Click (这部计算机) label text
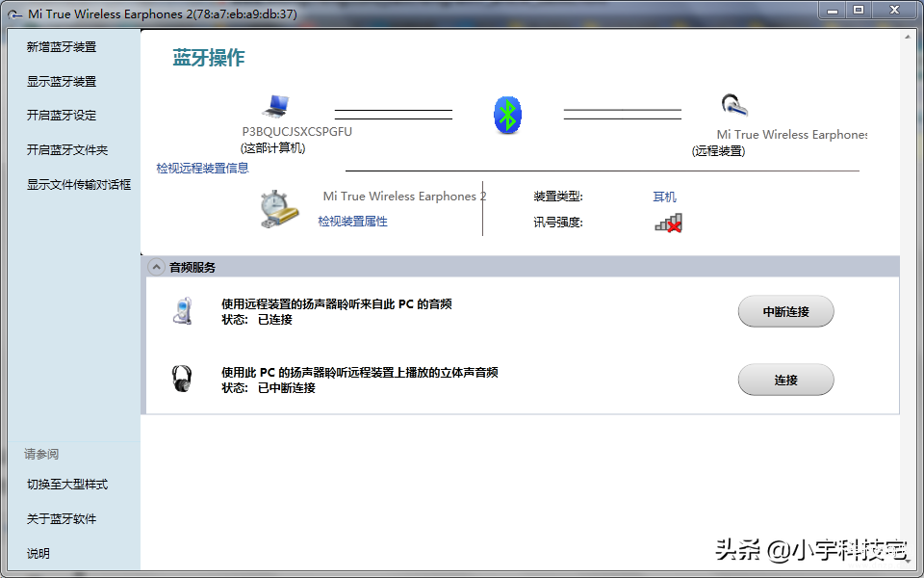Image resolution: width=924 pixels, height=578 pixels. [x=272, y=148]
